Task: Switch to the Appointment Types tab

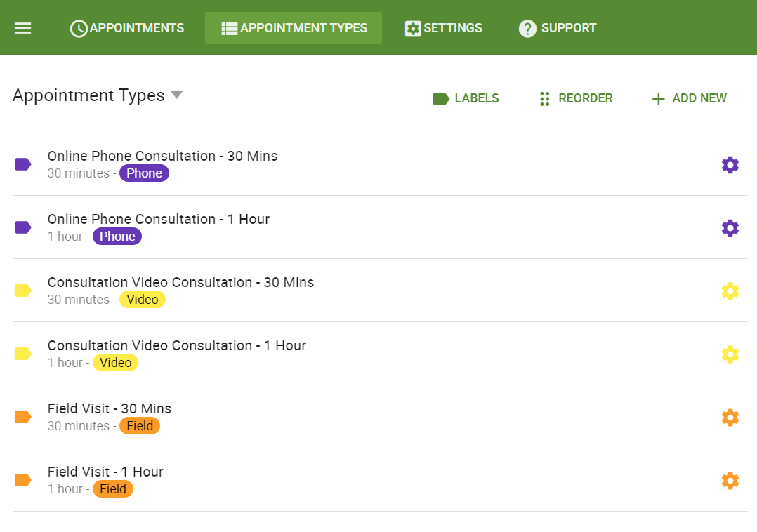Action: pos(294,28)
